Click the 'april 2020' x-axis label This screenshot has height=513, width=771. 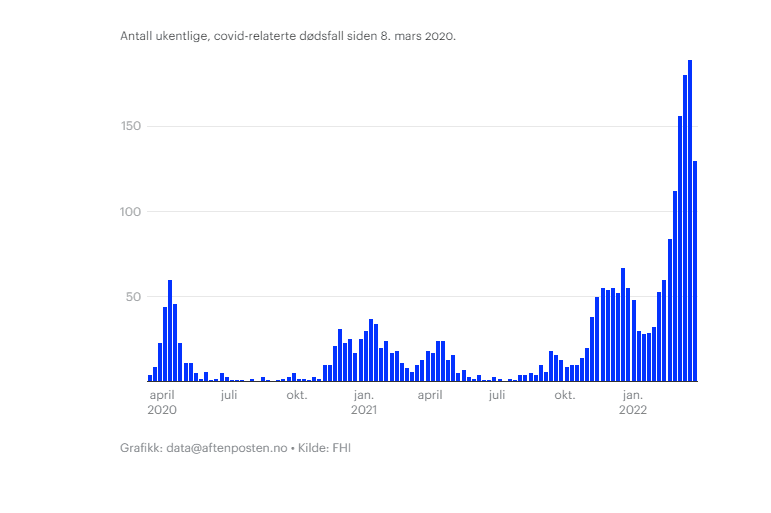tap(162, 402)
